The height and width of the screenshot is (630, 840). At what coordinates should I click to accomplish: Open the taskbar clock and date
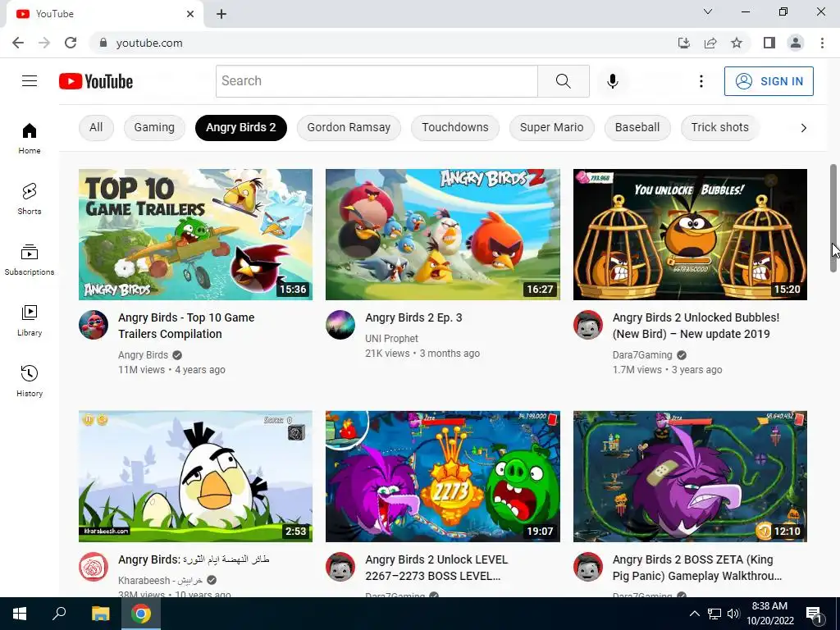point(769,614)
